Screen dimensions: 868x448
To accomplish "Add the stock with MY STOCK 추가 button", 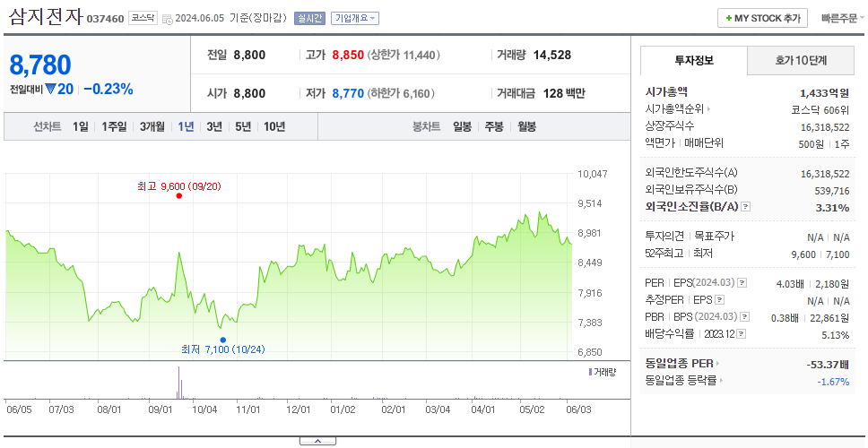I will point(762,18).
